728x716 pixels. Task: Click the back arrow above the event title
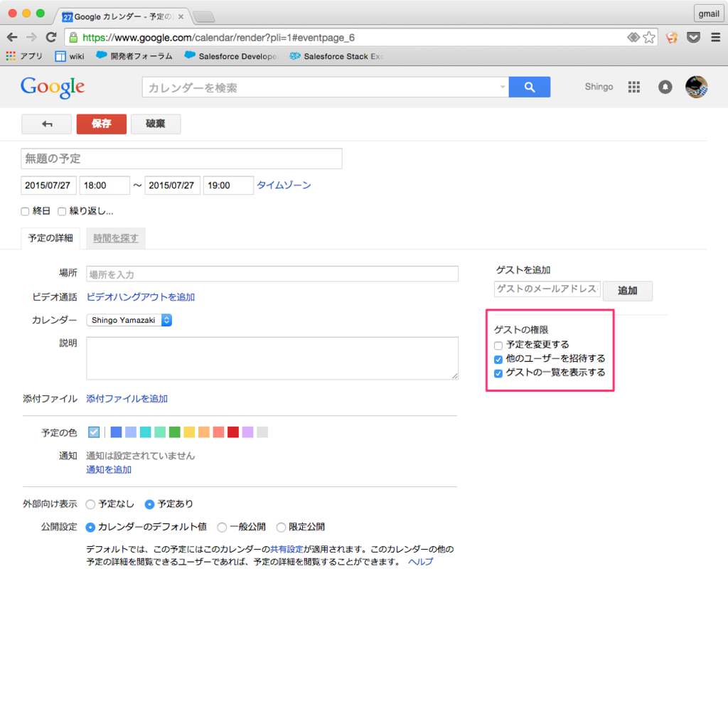click(45, 123)
